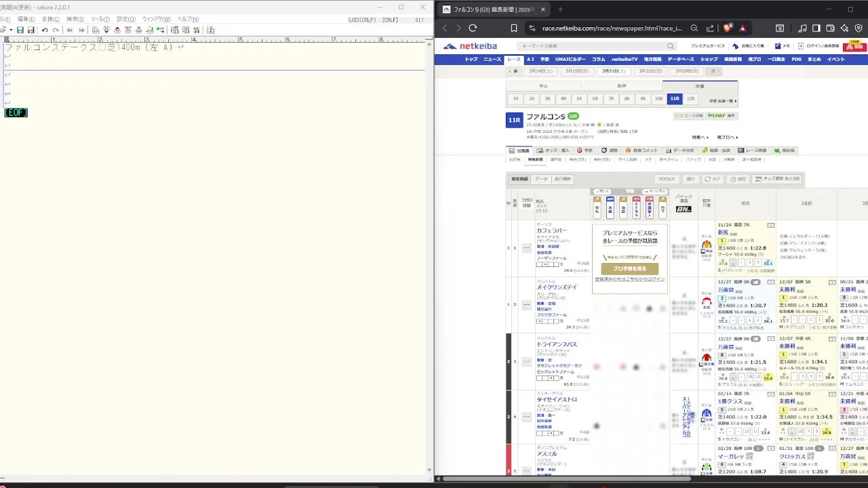Click the zoom magnifier icon in address bar
This screenshot has height=488, width=868.
(x=694, y=28)
